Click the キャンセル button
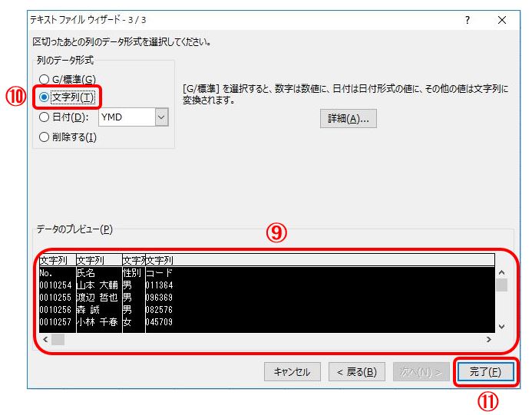This screenshot has height=415, width=532. click(292, 371)
